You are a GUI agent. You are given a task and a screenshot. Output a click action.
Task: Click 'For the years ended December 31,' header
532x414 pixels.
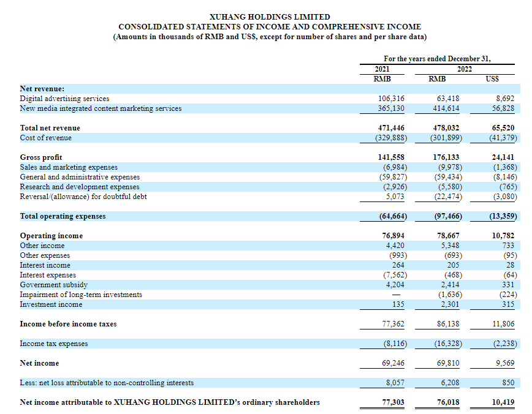pyautogui.click(x=437, y=59)
